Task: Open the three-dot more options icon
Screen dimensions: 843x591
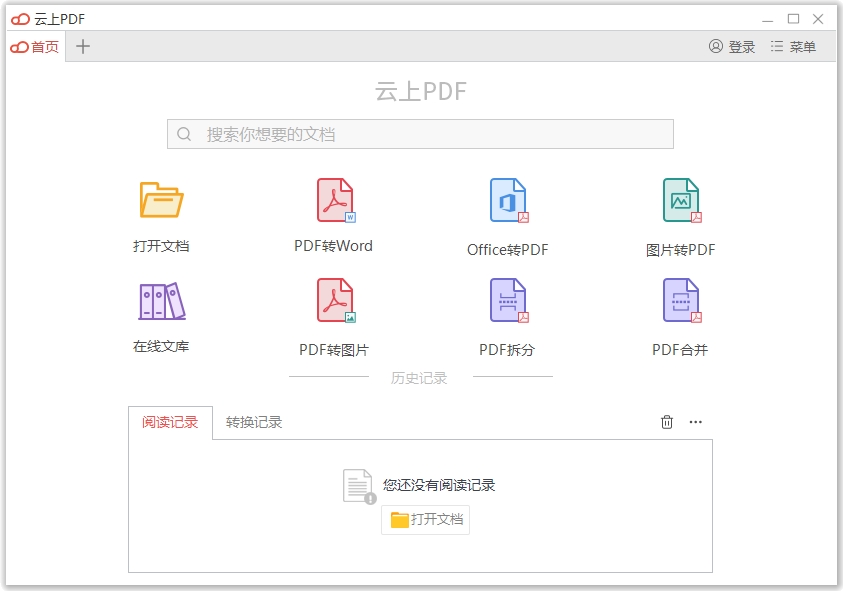Action: point(696,422)
